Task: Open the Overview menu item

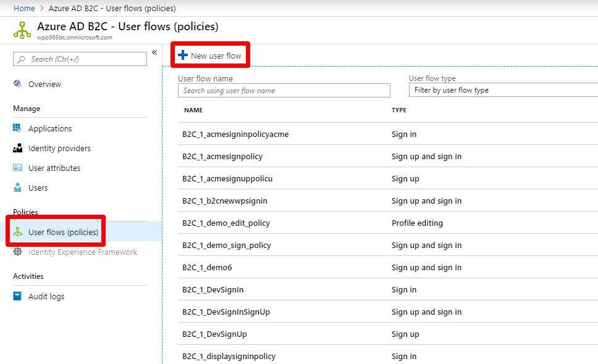Action: 44,84
